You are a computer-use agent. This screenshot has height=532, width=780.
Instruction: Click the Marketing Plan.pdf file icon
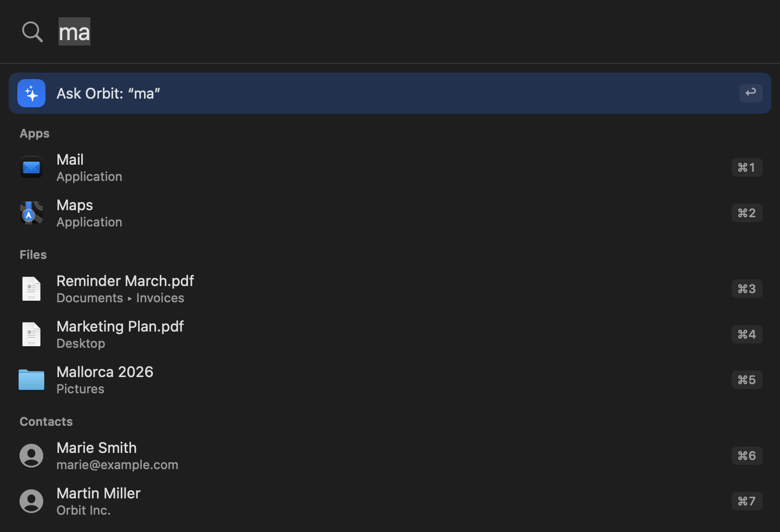pyautogui.click(x=31, y=334)
